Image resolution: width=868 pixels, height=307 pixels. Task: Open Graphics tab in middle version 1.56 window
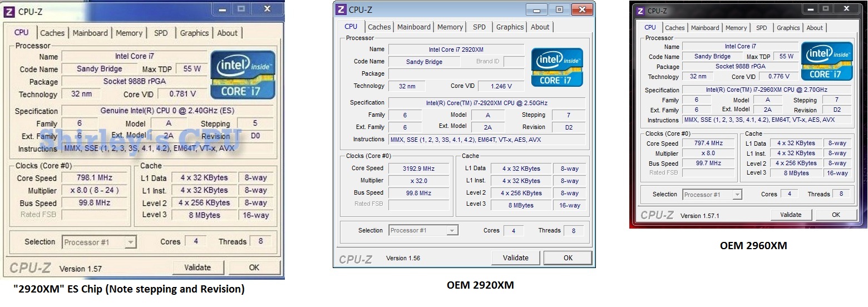point(510,27)
